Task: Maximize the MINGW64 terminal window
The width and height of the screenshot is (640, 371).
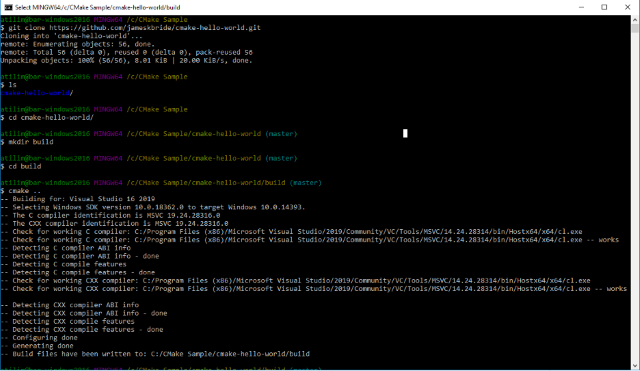Action: [604, 7]
